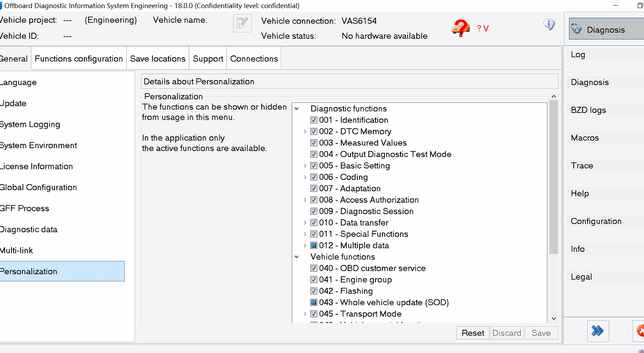Open the info speech-bubble icon

pos(549,24)
